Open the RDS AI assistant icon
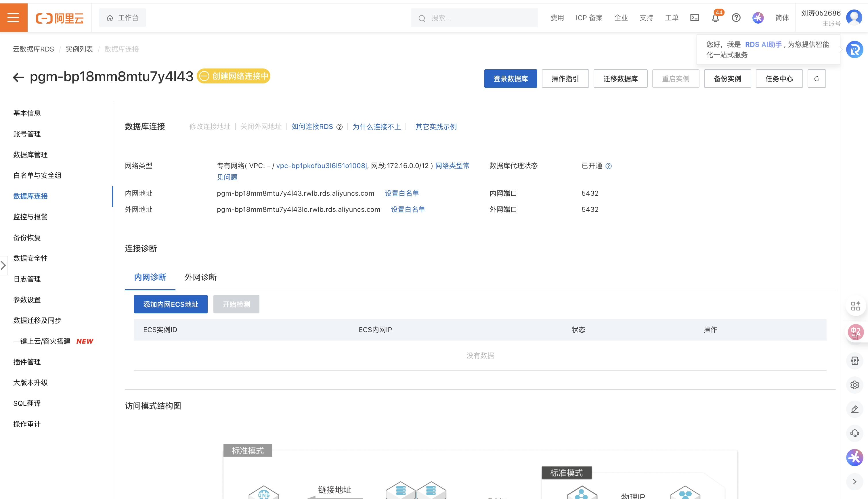 854,50
